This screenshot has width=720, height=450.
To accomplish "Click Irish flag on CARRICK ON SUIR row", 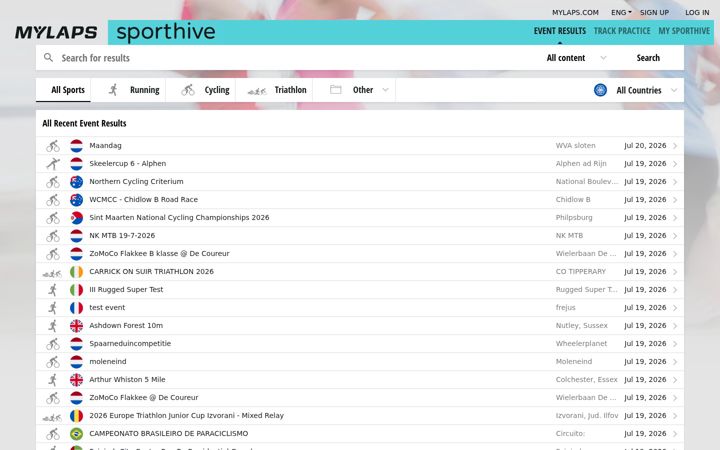I will (77, 272).
